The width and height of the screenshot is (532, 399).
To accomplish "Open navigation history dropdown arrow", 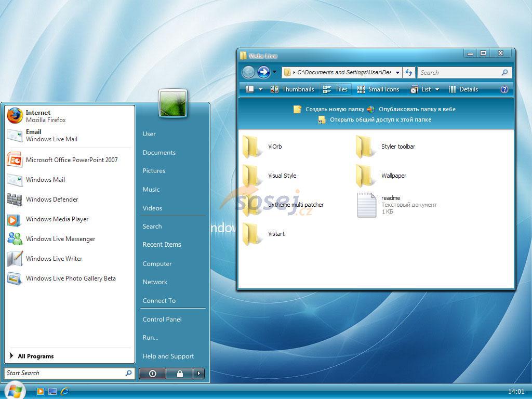I will click(274, 72).
